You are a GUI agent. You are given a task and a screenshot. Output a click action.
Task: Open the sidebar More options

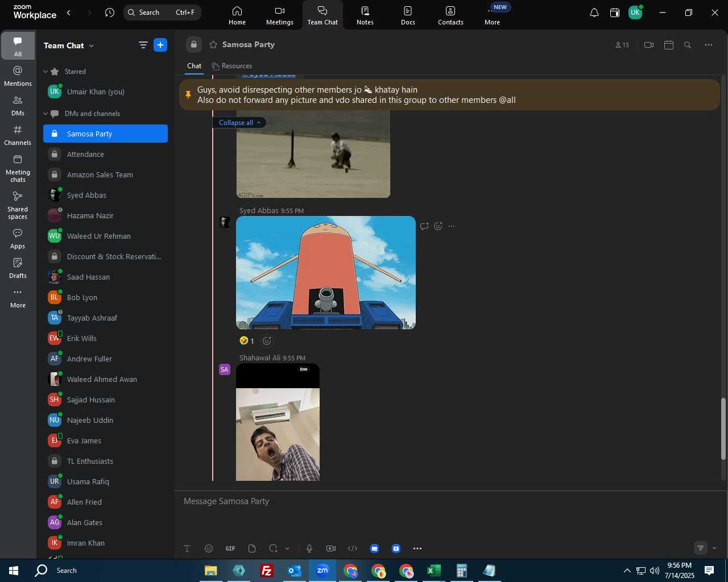pyautogui.click(x=18, y=298)
